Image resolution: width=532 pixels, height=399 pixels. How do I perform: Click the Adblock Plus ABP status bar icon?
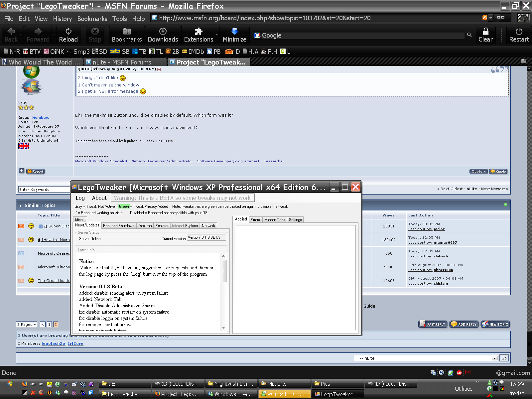coord(459,373)
